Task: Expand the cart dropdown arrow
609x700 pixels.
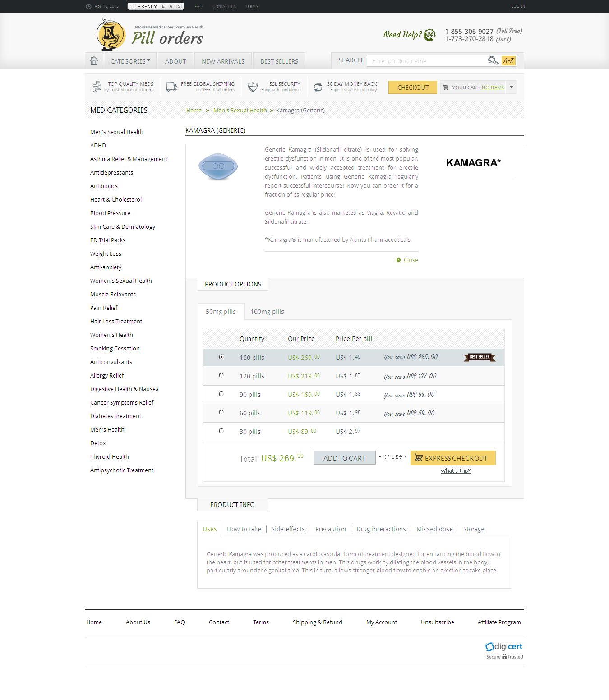Action: (511, 87)
